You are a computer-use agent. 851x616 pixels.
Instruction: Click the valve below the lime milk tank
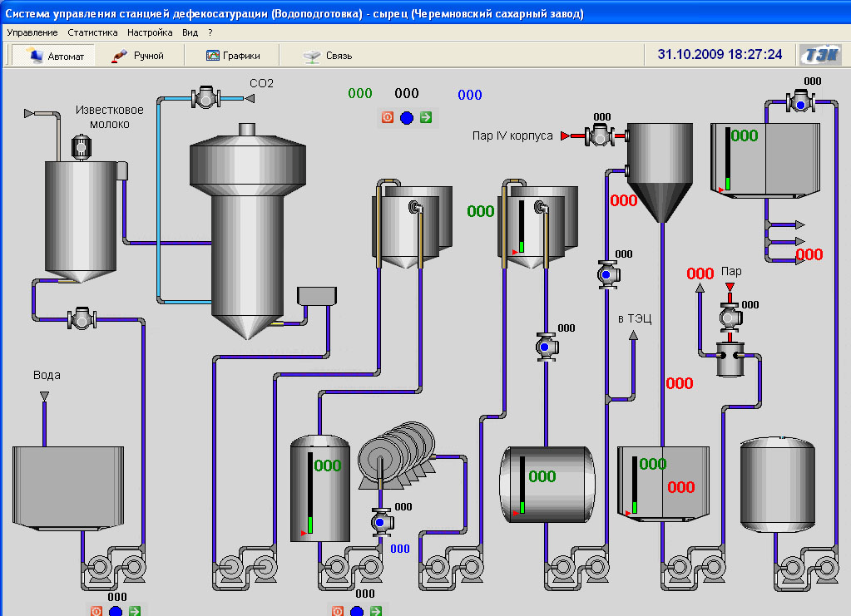tap(82, 318)
